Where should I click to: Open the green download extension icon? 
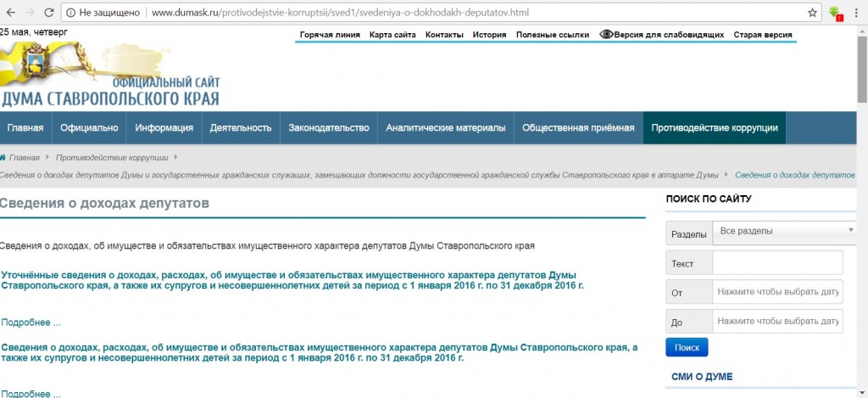click(835, 13)
